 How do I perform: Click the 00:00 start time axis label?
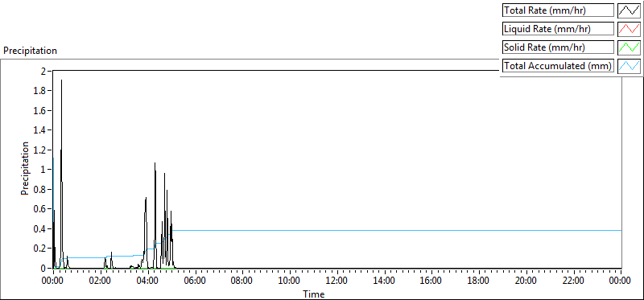pyautogui.click(x=54, y=282)
